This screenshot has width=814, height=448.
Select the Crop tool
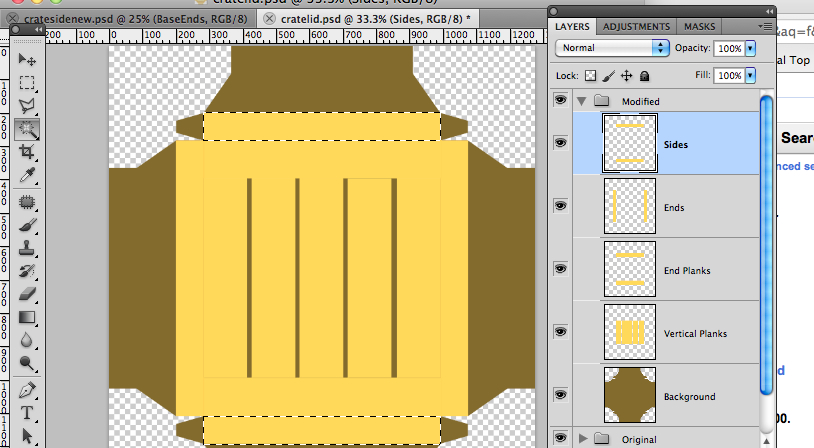coord(27,152)
